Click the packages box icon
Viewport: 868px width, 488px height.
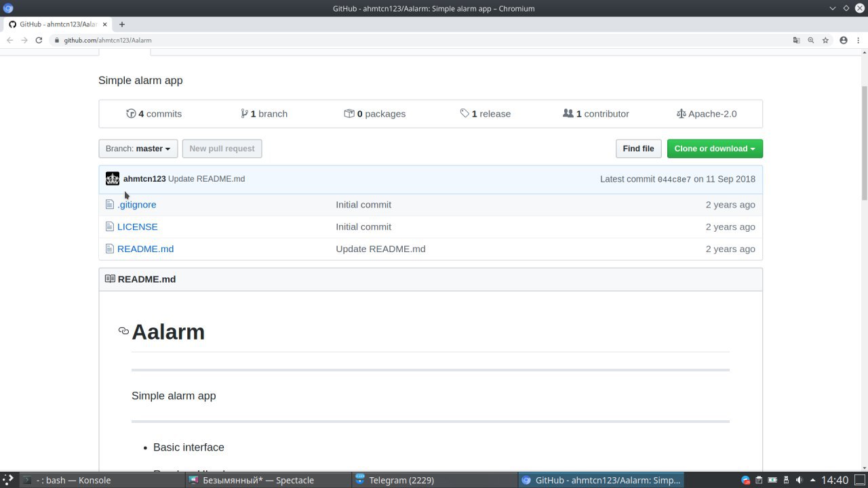coord(349,114)
